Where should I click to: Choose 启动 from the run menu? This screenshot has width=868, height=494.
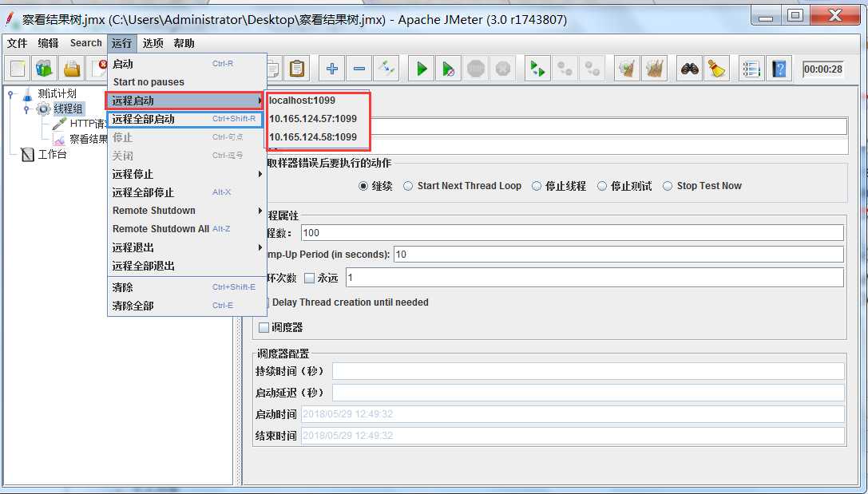tap(187, 64)
